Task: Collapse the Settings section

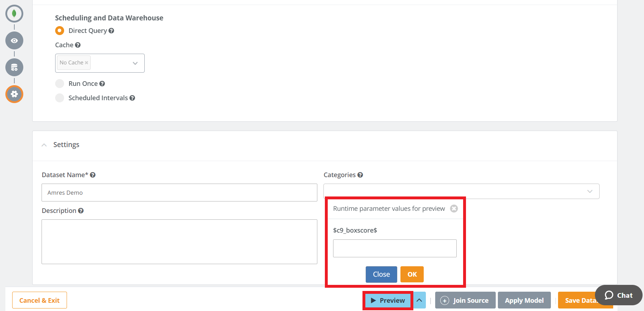Action: pos(44,145)
